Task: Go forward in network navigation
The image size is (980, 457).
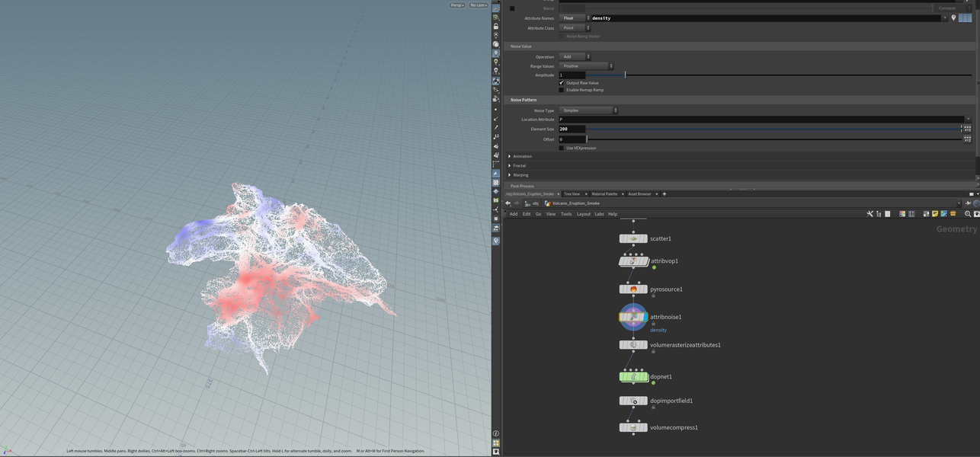Action: click(x=517, y=203)
